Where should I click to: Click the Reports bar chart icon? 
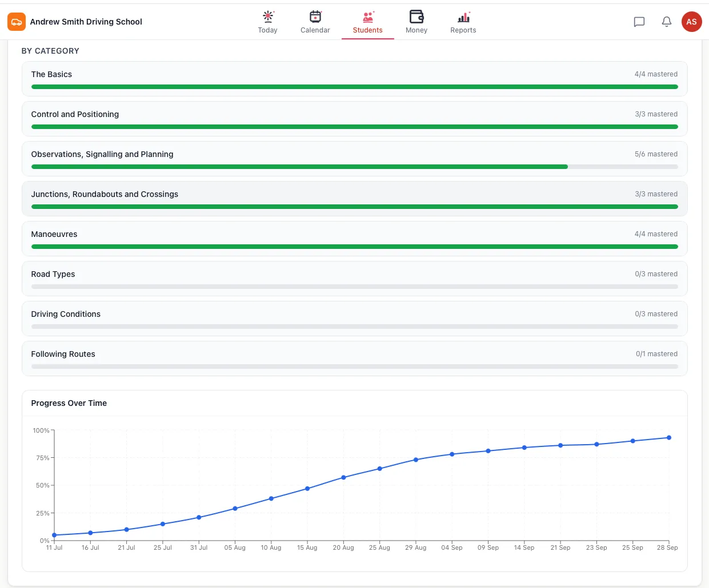[x=463, y=17]
